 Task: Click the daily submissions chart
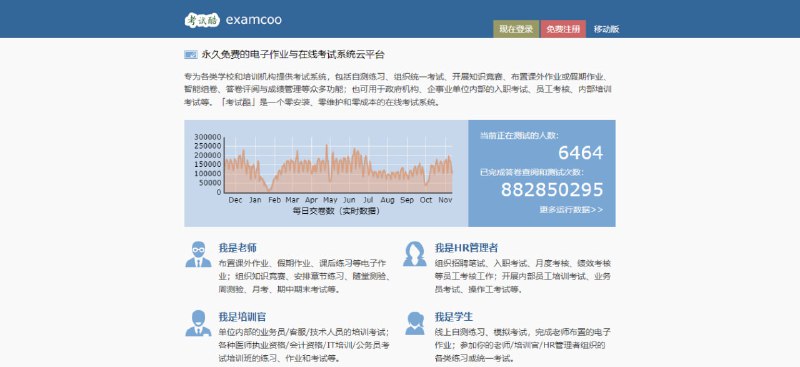coord(326,173)
